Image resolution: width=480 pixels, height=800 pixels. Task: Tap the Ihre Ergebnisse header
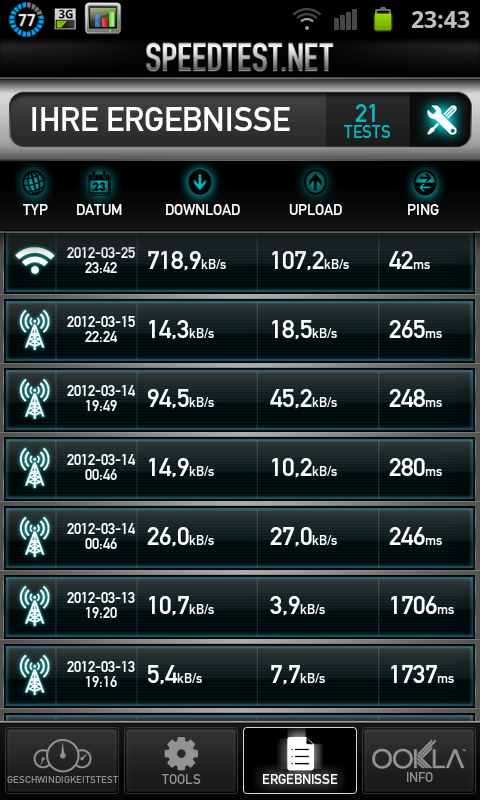click(x=160, y=120)
